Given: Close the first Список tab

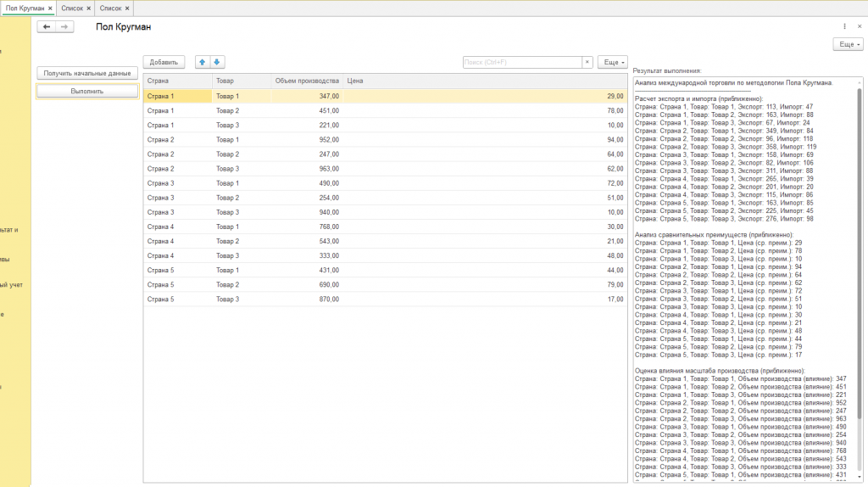Looking at the screenshot, I should pos(88,8).
